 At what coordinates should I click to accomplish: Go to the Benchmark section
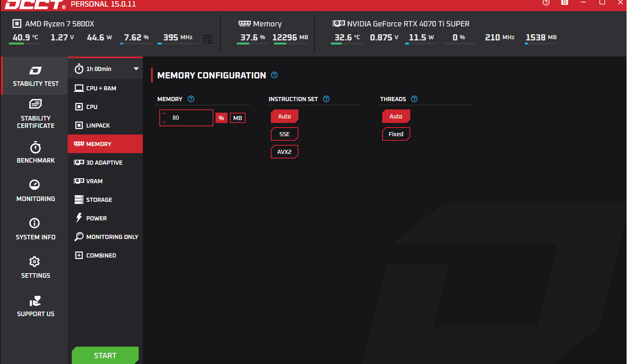pos(35,152)
